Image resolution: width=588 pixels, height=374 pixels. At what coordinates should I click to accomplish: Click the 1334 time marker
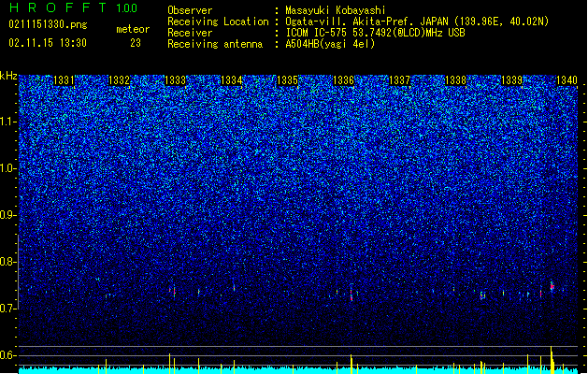tap(232, 80)
